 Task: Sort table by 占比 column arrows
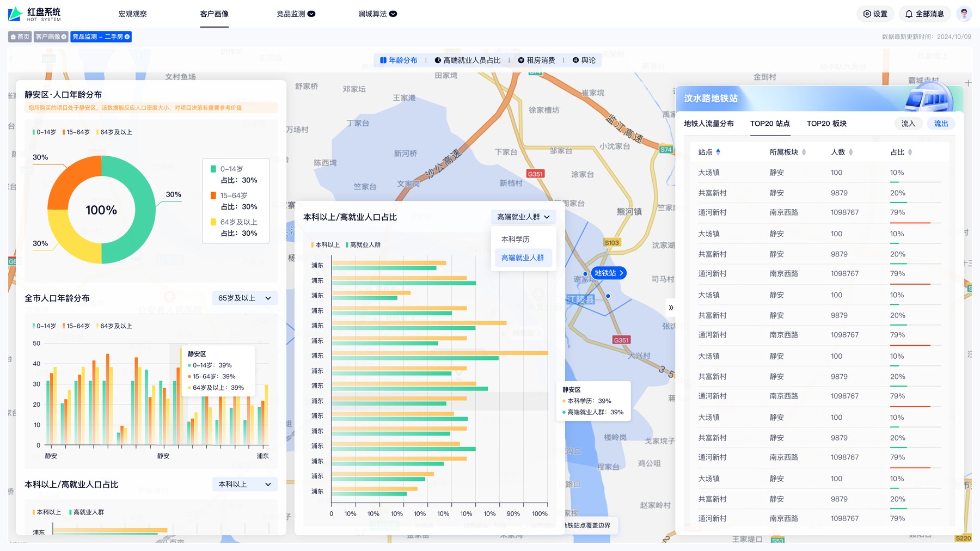[910, 152]
